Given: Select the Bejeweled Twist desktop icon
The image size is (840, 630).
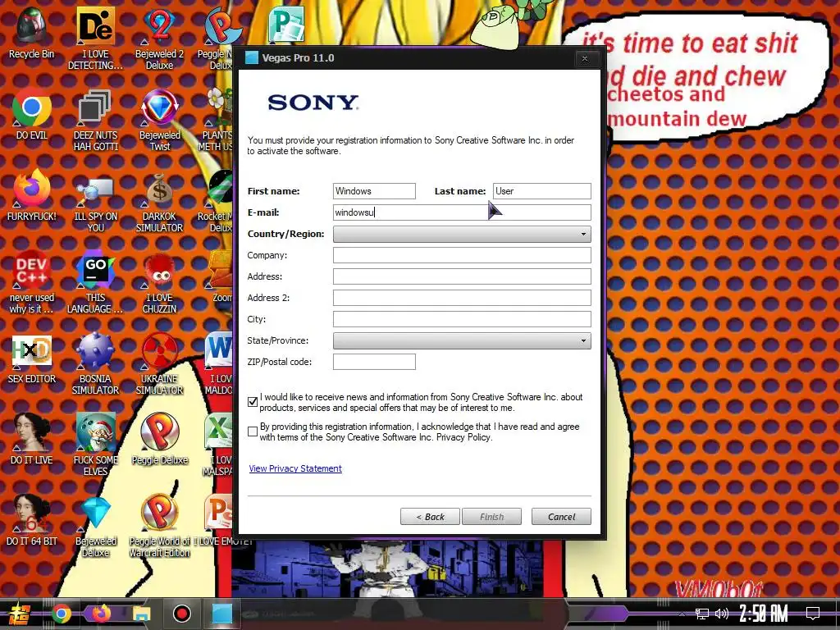Looking at the screenshot, I should 159,120.
